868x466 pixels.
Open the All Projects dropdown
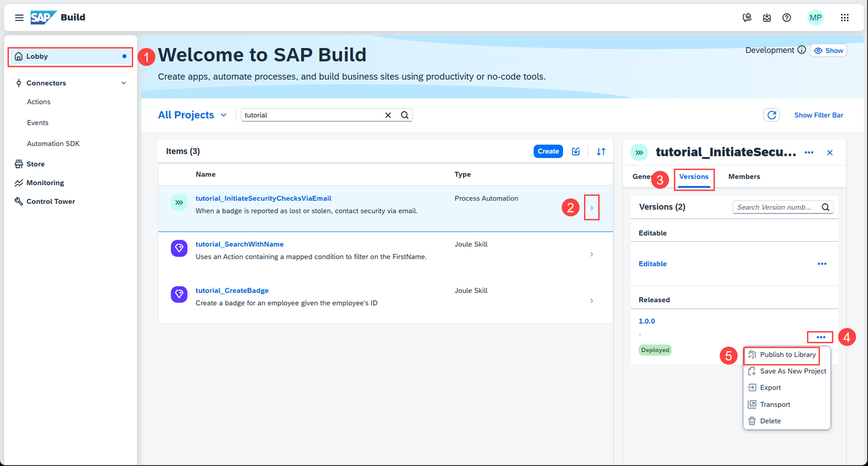(192, 115)
